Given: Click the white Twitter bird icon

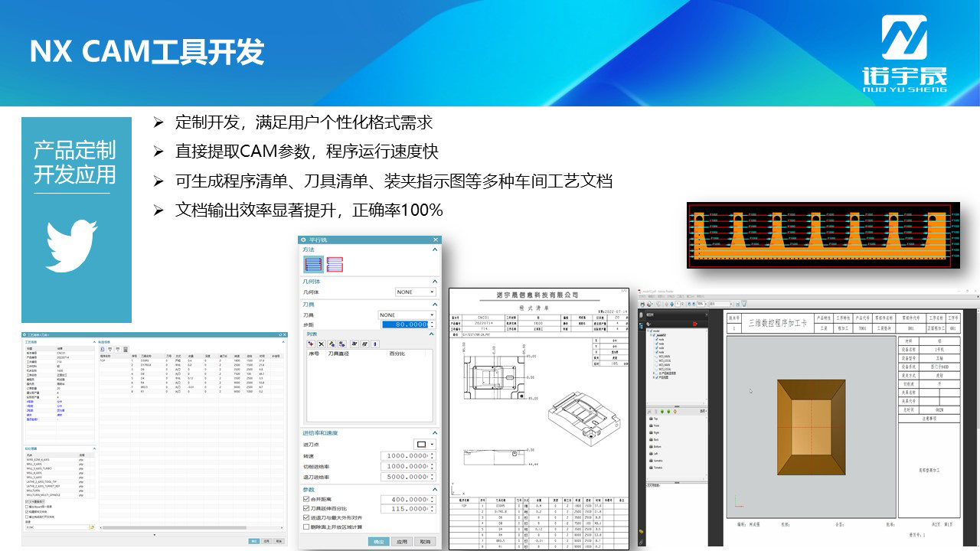Looking at the screenshot, I should 72,246.
